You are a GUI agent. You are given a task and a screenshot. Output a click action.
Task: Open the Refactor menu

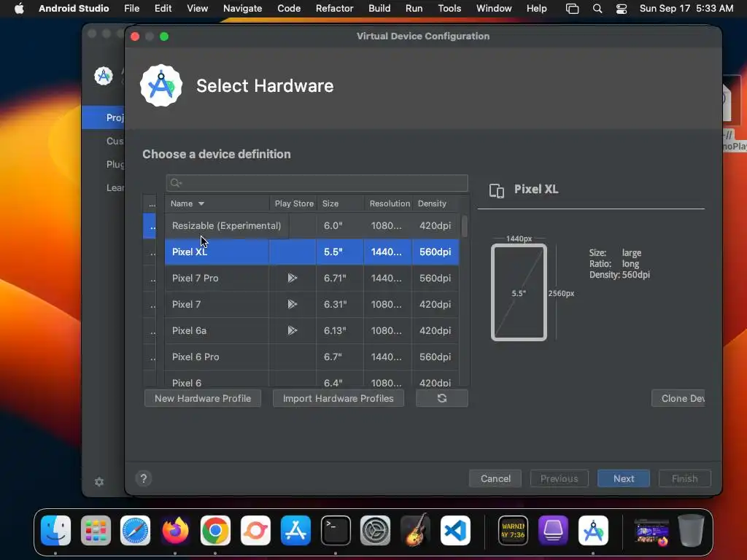tap(334, 8)
